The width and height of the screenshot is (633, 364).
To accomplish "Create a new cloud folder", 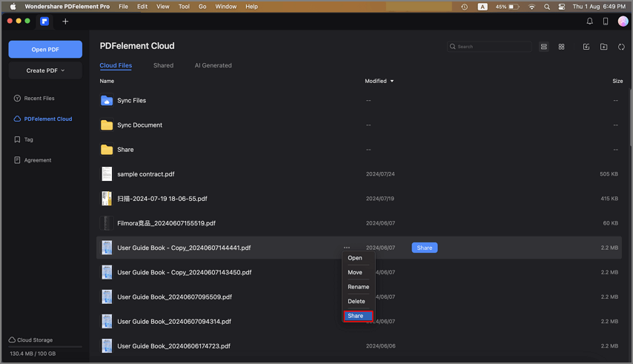I will (x=603, y=47).
